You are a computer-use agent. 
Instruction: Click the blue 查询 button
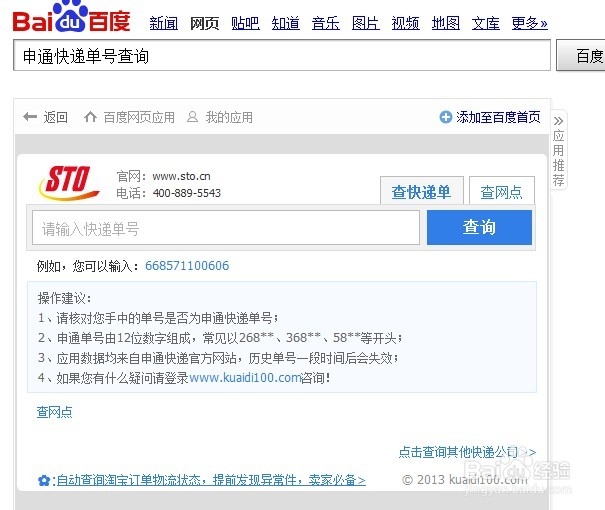pos(479,227)
